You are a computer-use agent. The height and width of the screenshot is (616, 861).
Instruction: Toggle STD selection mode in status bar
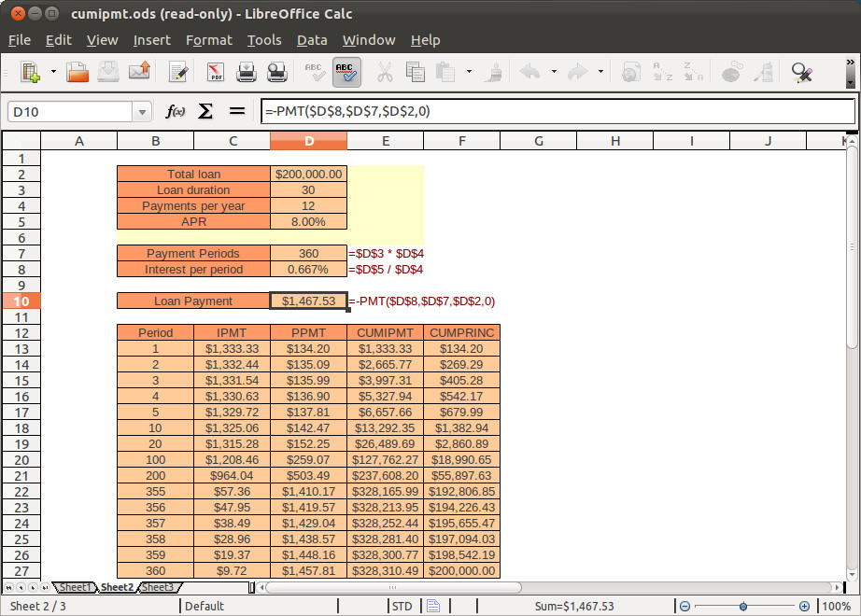[x=402, y=606]
